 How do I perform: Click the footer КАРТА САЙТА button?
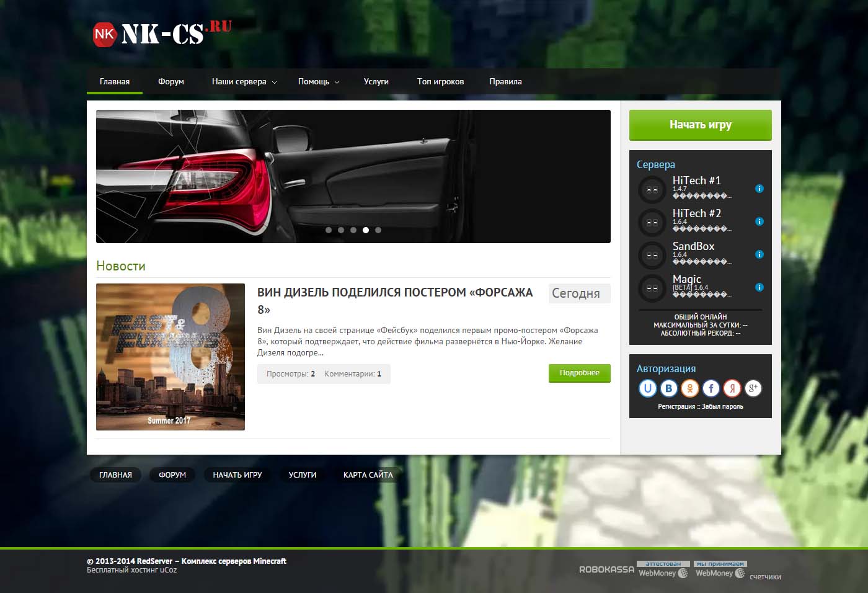point(368,475)
